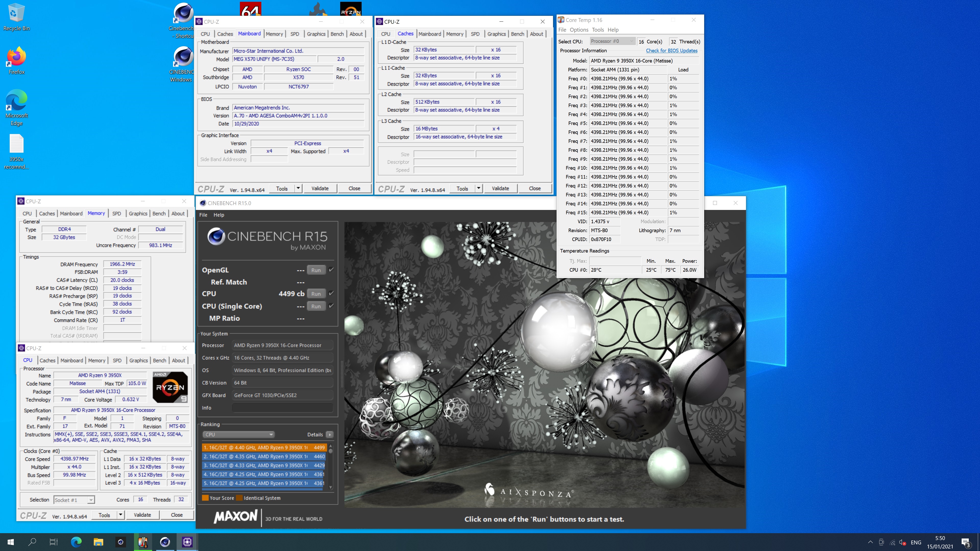
Task: Open Cinebench File menu
Action: coord(203,215)
